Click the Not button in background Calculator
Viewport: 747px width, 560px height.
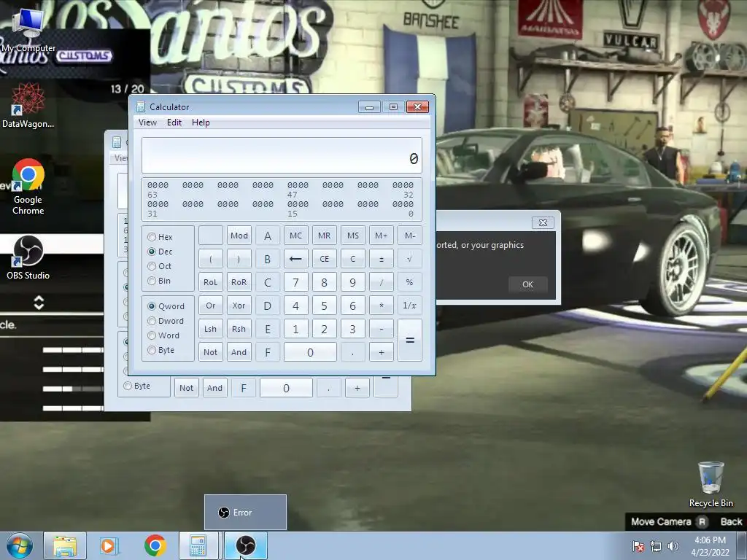[x=186, y=388]
